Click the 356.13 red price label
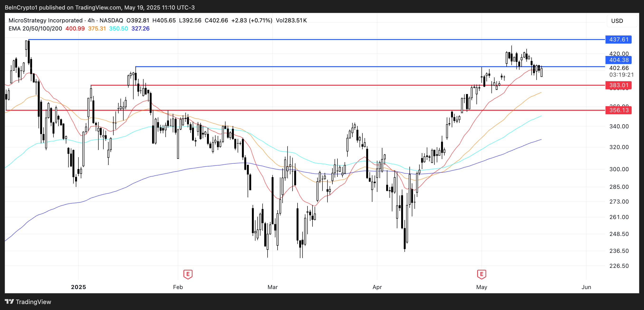644x310 pixels. pyautogui.click(x=618, y=110)
